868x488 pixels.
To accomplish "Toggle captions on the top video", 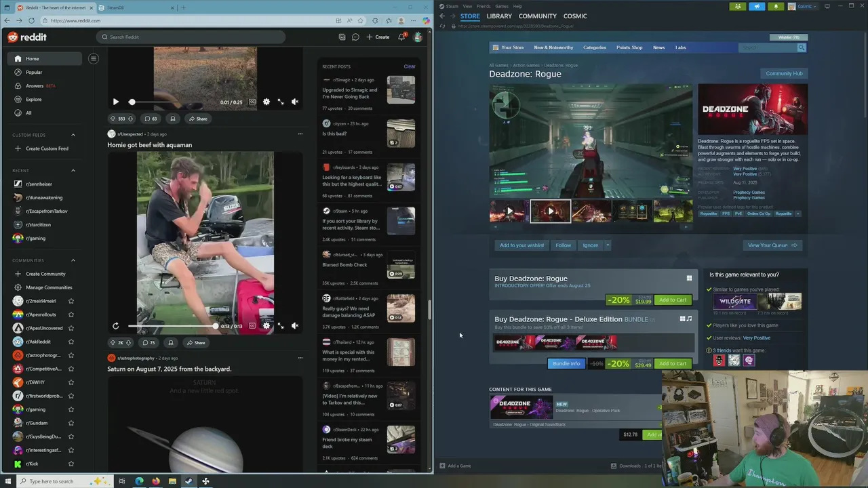I will point(252,102).
